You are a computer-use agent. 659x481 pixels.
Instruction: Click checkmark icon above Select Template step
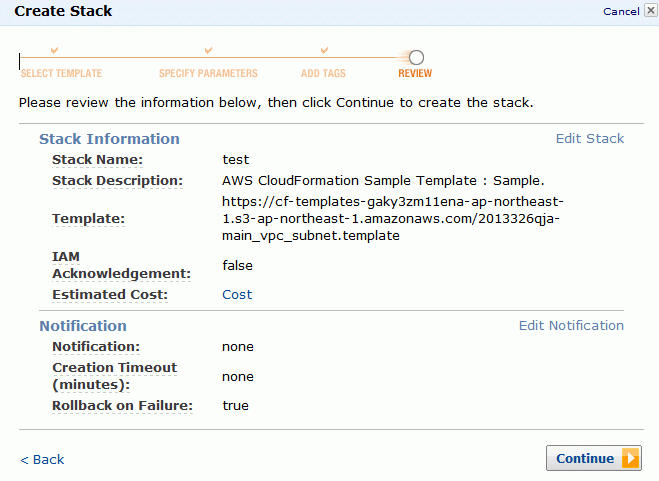tap(54, 50)
